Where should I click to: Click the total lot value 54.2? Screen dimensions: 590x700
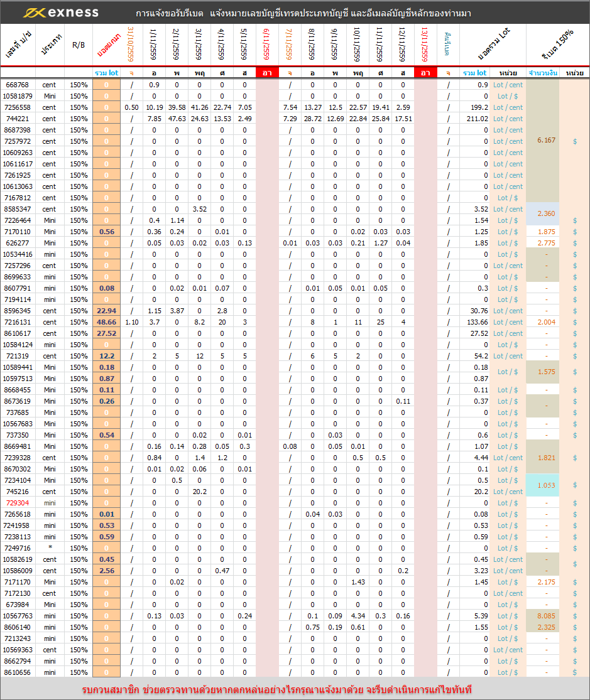(481, 356)
